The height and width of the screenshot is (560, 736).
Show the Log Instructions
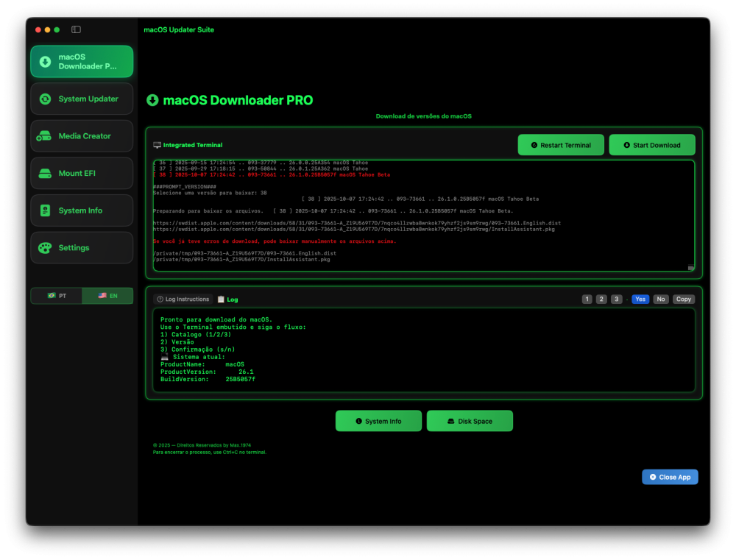183,299
